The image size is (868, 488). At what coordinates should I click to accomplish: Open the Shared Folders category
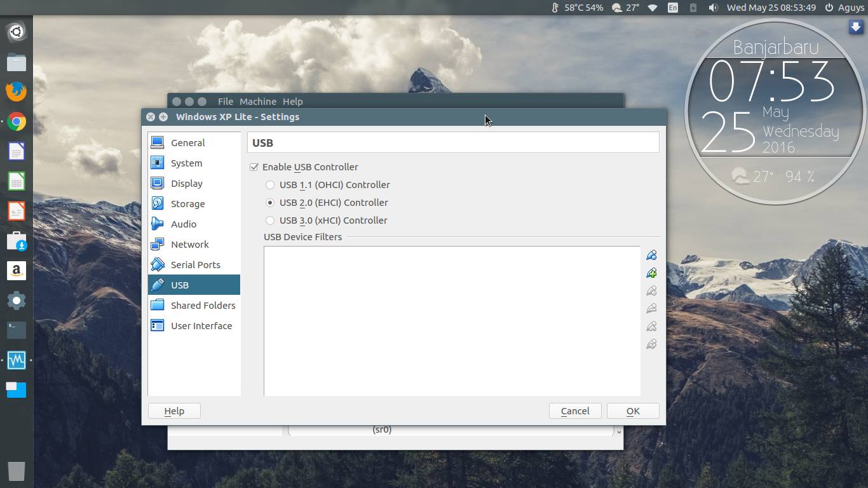[194, 306]
